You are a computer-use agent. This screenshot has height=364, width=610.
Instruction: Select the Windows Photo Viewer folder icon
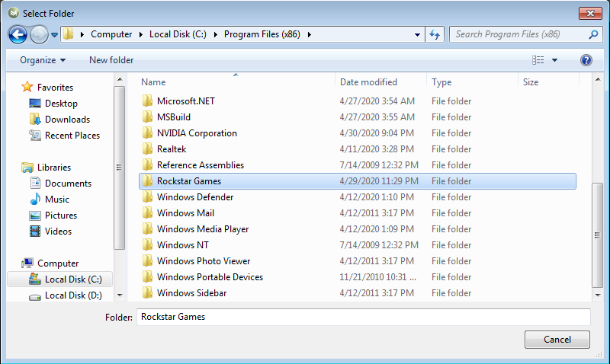pyautogui.click(x=147, y=260)
